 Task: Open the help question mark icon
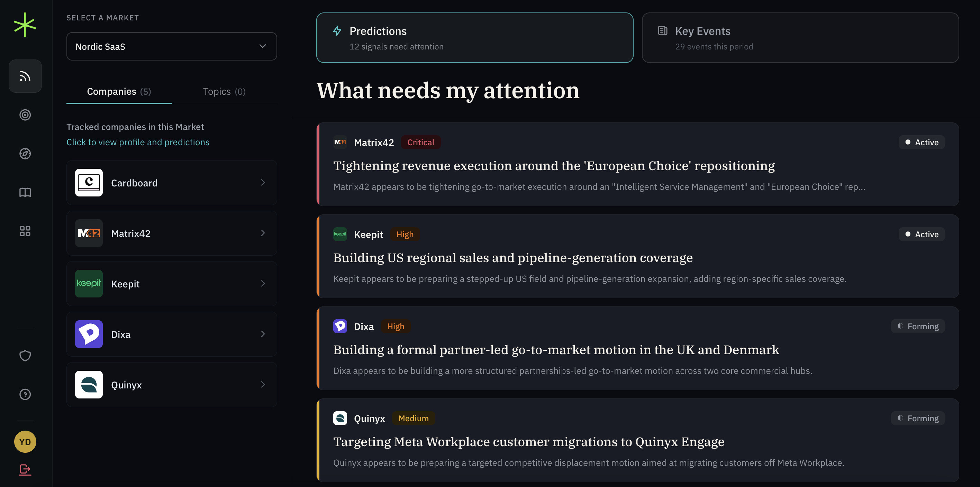[x=25, y=394]
